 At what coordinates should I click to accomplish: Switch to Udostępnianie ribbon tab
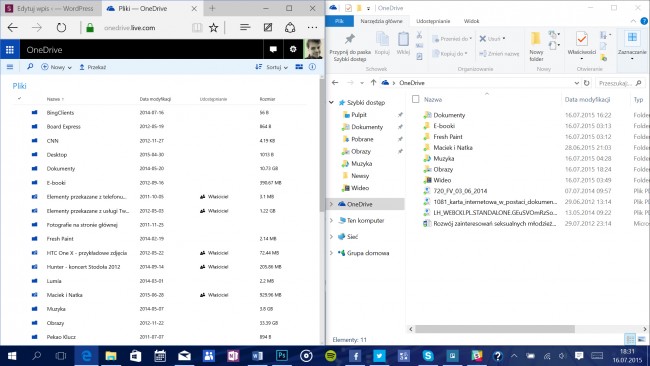(x=433, y=21)
